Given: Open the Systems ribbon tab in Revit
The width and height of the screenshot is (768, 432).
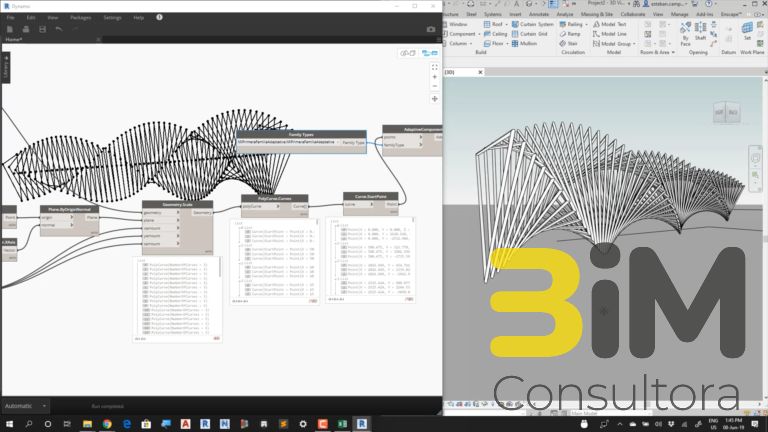Looking at the screenshot, I should pyautogui.click(x=492, y=14).
